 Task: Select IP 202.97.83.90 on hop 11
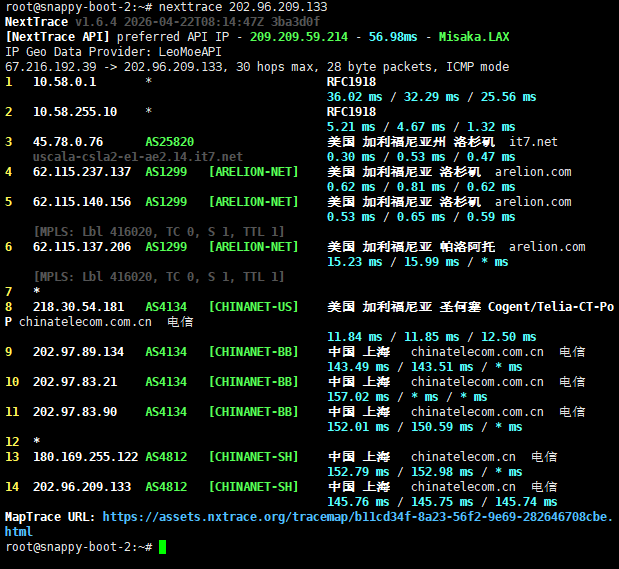[x=75, y=412]
